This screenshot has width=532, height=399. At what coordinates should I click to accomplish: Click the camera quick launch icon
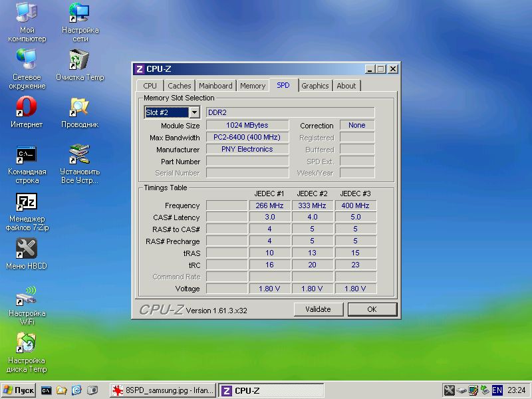(92, 390)
